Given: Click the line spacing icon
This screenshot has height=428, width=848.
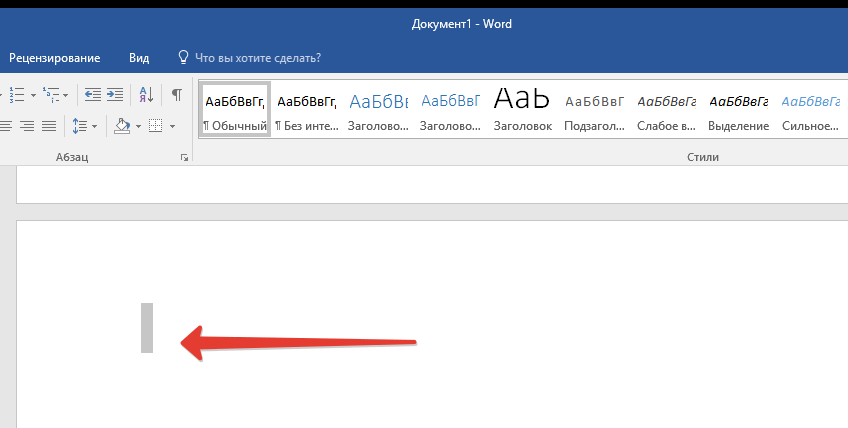Looking at the screenshot, I should click(x=79, y=126).
